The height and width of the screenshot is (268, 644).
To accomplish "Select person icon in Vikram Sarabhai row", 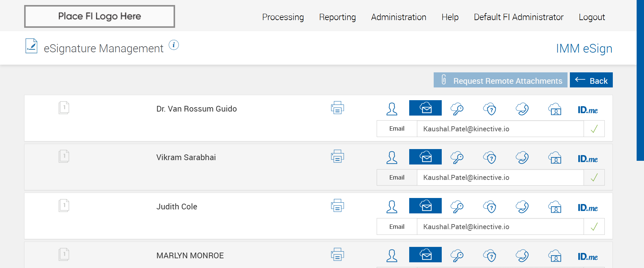I will tap(392, 157).
